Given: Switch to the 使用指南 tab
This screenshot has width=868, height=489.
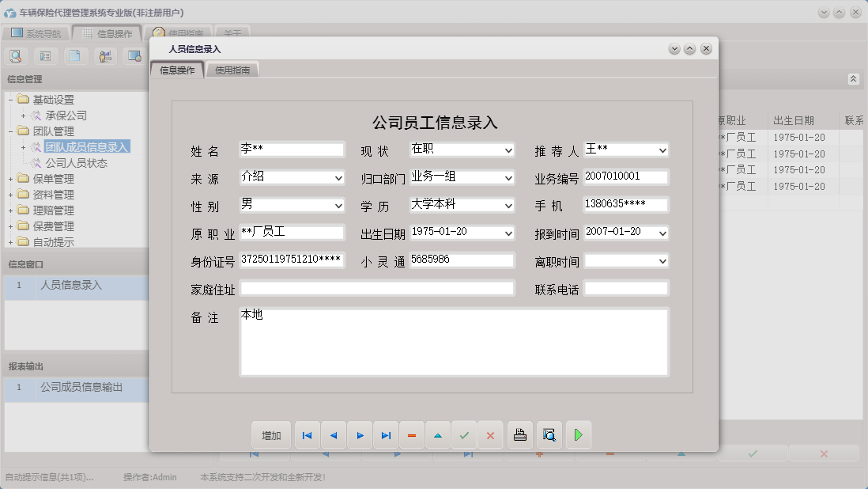Looking at the screenshot, I should click(x=232, y=69).
